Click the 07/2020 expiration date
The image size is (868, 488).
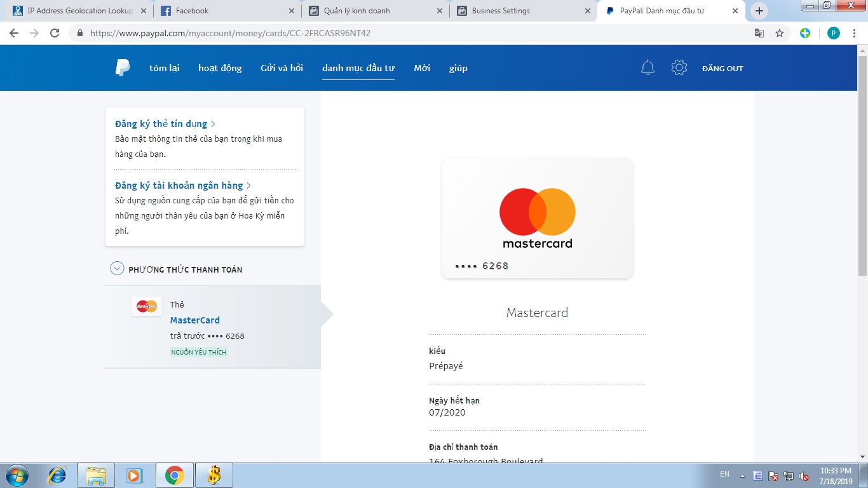point(447,412)
